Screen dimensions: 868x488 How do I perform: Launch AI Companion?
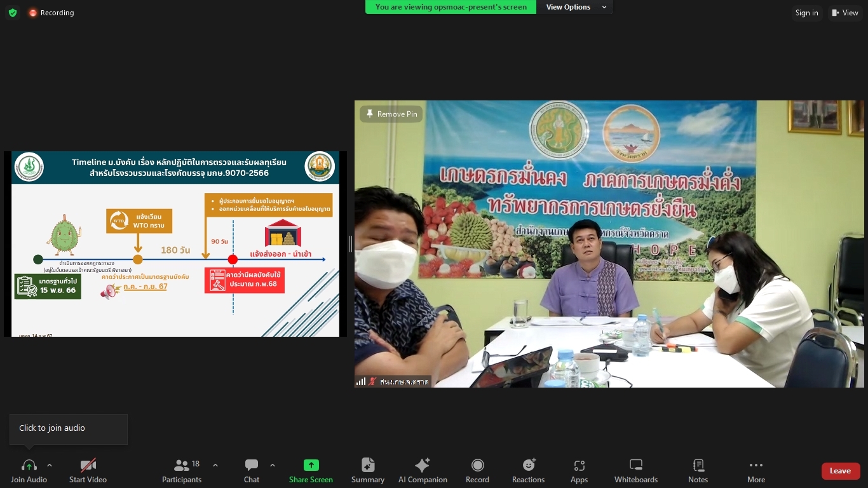tap(423, 471)
